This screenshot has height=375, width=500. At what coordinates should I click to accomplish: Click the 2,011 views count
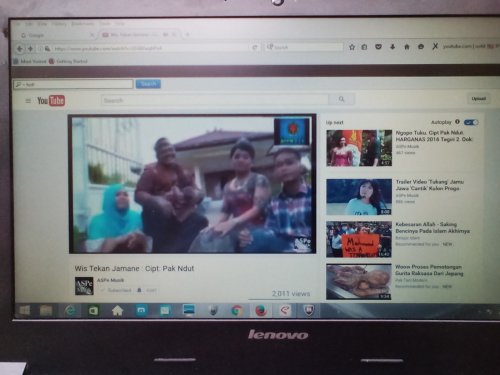291,293
